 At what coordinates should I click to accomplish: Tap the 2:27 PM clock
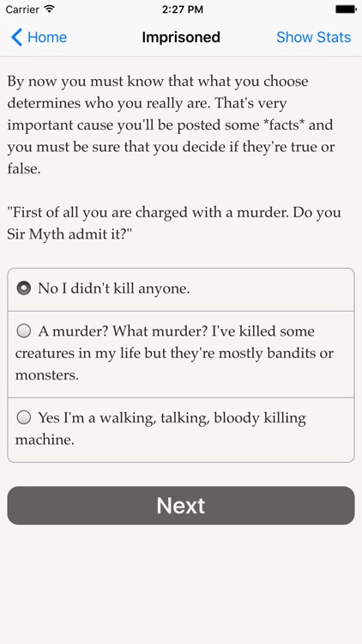click(182, 9)
